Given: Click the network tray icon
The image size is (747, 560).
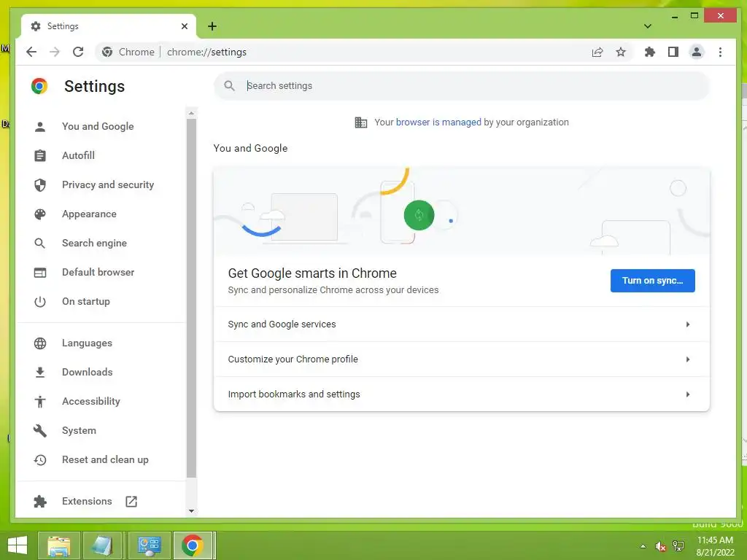Looking at the screenshot, I should tap(678, 546).
